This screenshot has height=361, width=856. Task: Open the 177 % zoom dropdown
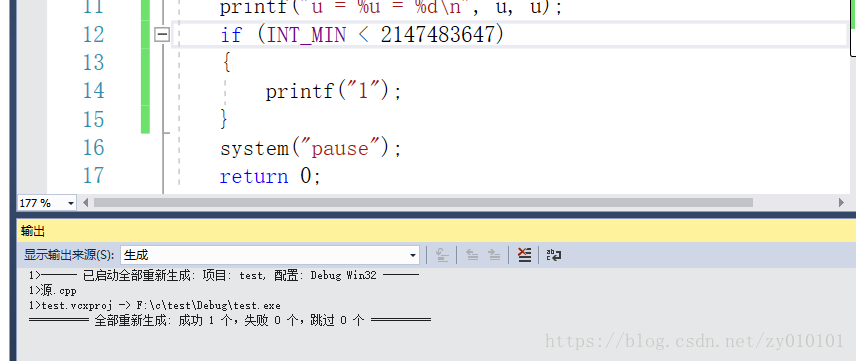(x=71, y=203)
